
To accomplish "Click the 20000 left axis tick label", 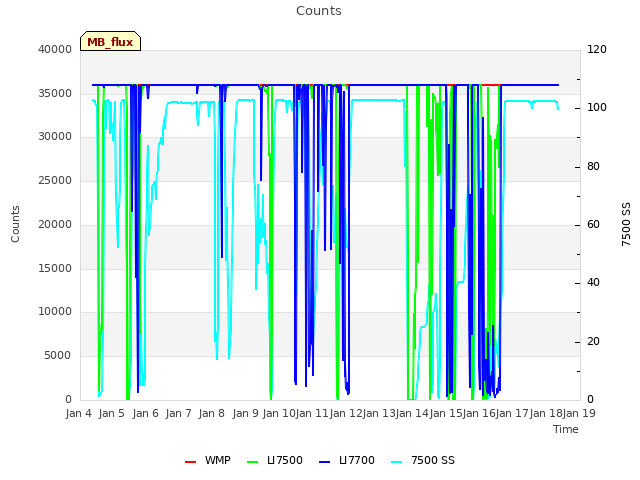I will click(55, 224).
